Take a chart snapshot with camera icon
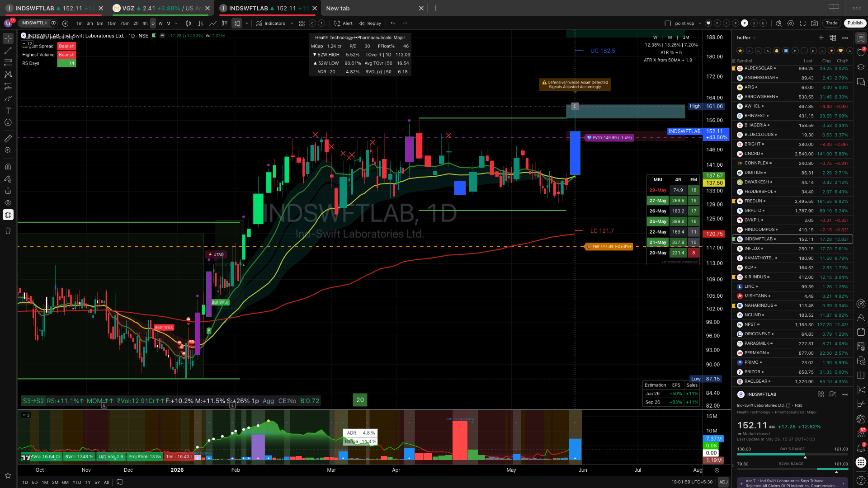This screenshot has height=488, width=868. [x=815, y=23]
